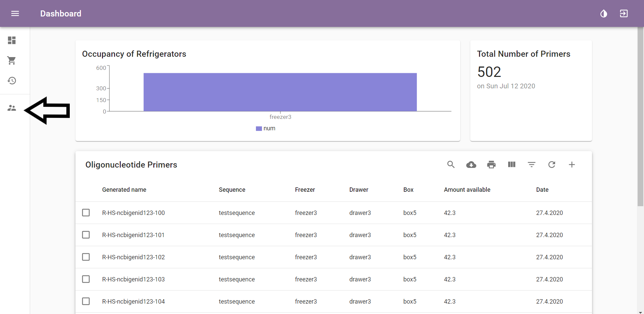Screen dimensions: 644x314
Task: Click the Oligonucleotide Primers heading
Action: (x=131, y=165)
